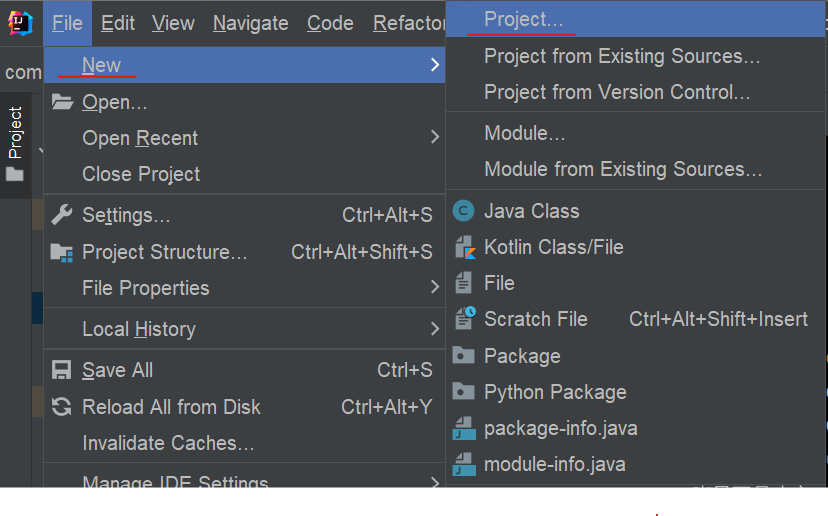Click the IntelliJ IDEA logo icon
This screenshot has height=516, width=828.
coord(20,23)
